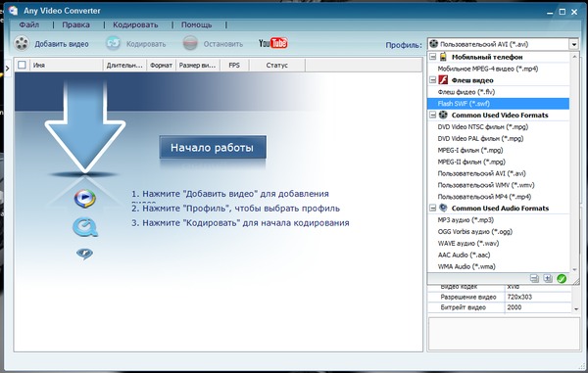This screenshot has width=588, height=373.
Task: Click the FPS column header
Action: [x=234, y=65]
